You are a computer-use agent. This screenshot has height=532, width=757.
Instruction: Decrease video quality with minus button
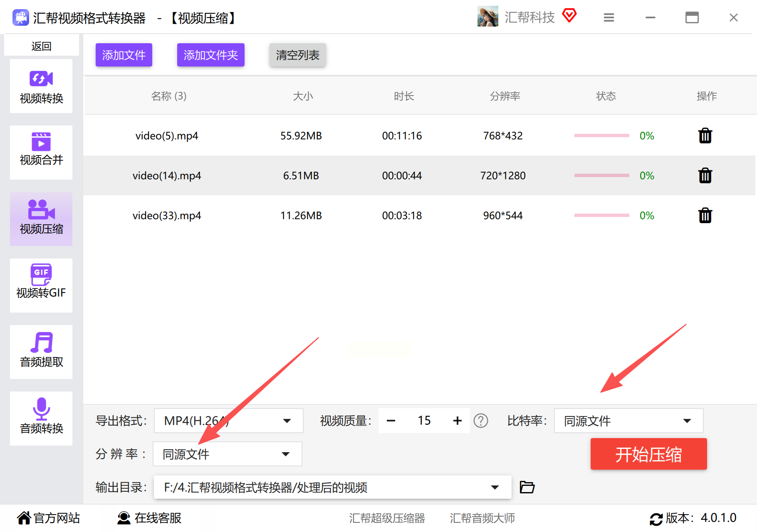click(x=391, y=421)
